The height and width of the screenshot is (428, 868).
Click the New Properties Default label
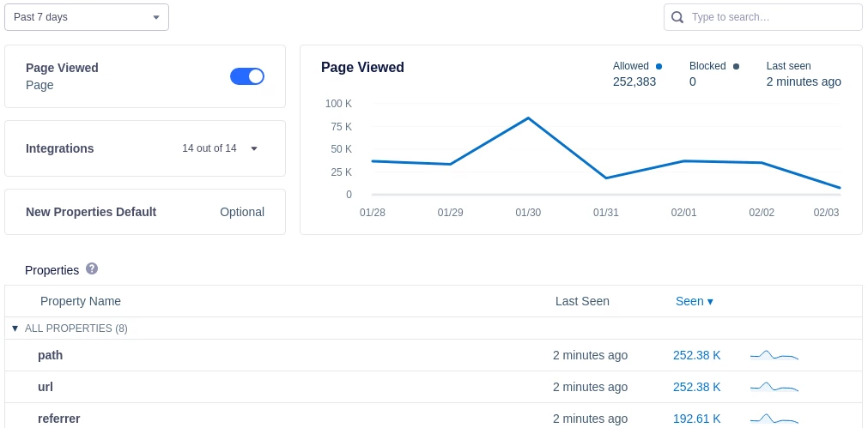tap(91, 213)
